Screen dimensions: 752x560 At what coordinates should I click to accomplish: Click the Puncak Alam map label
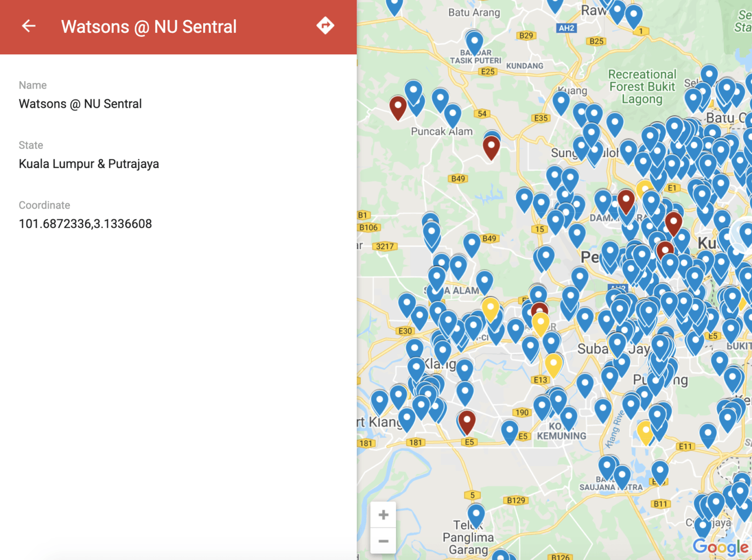[442, 131]
